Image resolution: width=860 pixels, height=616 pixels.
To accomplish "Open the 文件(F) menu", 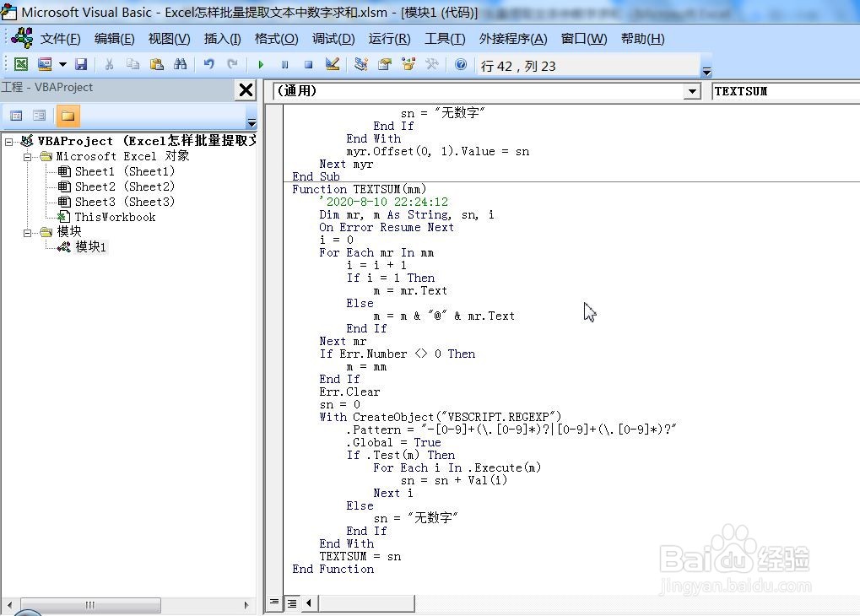I will [60, 39].
